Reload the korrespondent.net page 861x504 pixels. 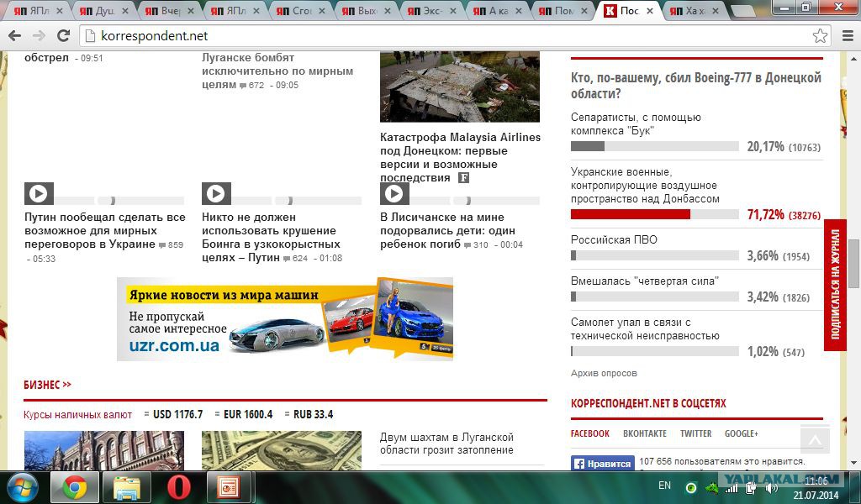(x=64, y=36)
